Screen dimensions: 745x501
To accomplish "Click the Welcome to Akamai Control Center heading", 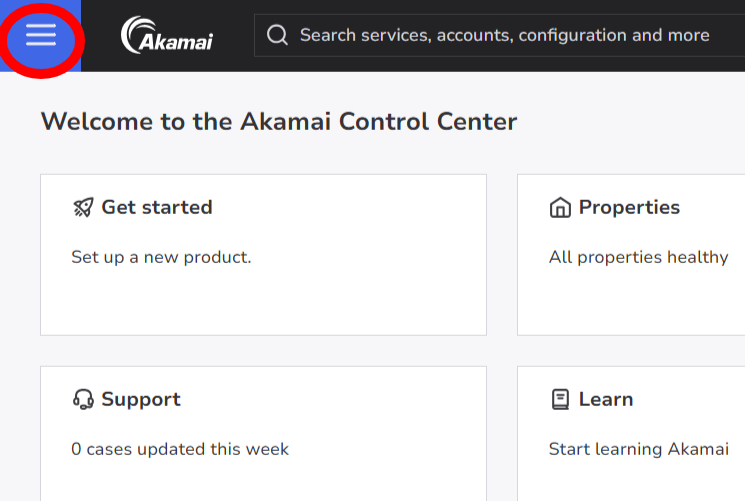I will 279,122.
